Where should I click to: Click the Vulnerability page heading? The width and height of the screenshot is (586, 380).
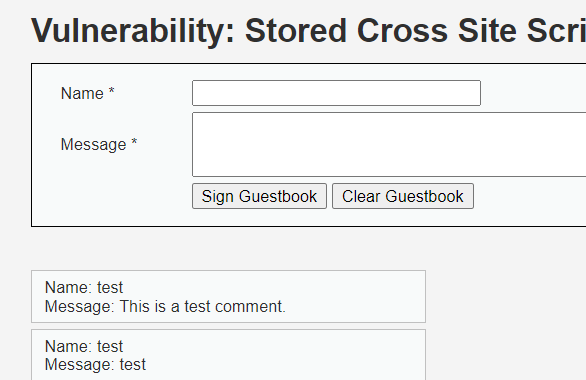coord(308,31)
